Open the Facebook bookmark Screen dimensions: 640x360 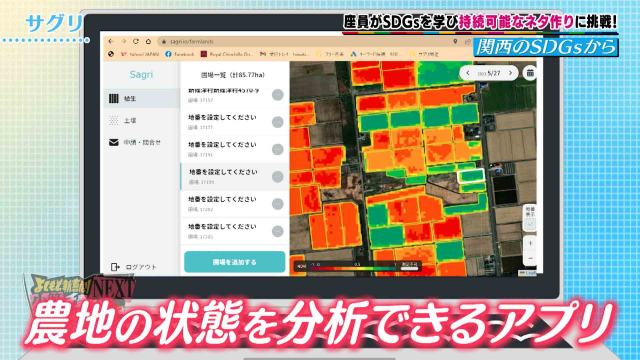pos(180,54)
